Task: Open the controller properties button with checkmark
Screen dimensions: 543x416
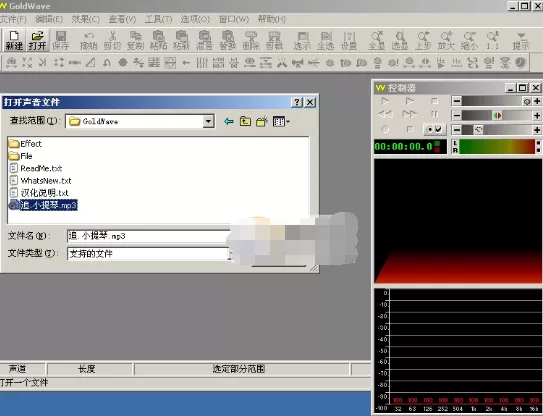Action: (435, 130)
